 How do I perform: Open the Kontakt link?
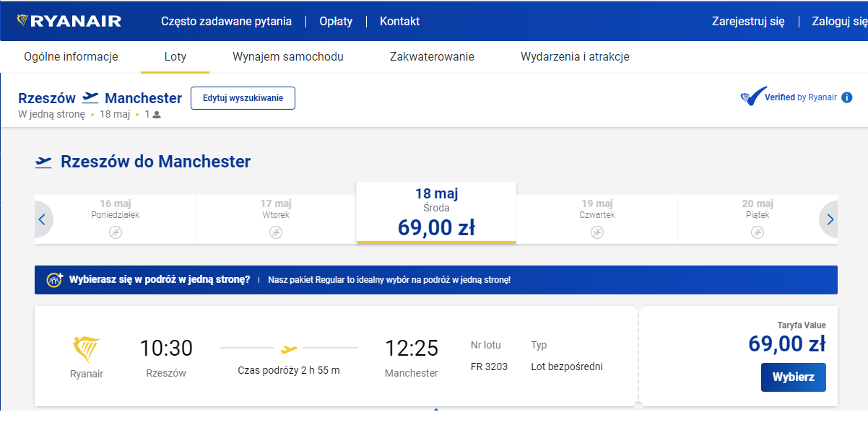(x=399, y=22)
